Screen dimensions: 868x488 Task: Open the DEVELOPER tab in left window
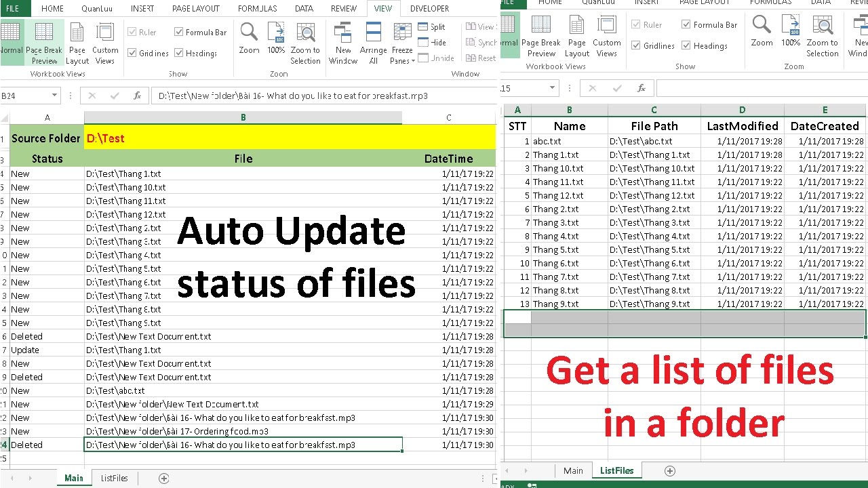429,9
